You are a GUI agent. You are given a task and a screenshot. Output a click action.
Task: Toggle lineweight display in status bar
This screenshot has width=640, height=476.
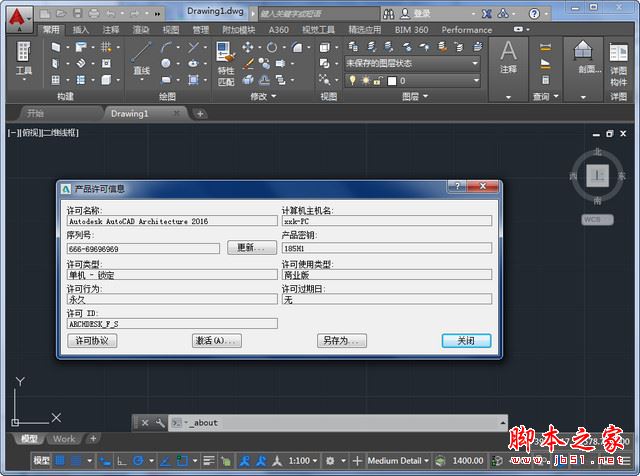tap(209, 461)
